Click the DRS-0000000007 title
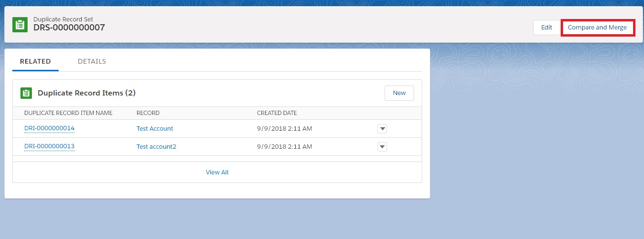The image size is (644, 239). coord(69,28)
